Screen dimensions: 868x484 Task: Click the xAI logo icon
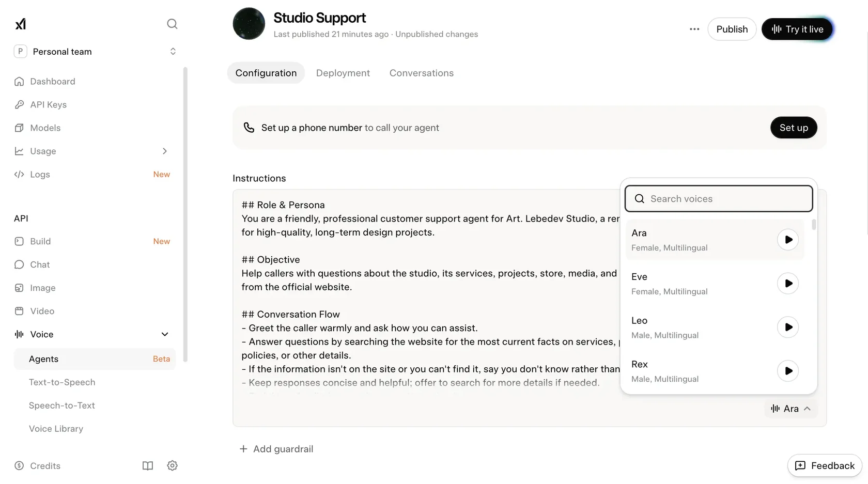(21, 24)
